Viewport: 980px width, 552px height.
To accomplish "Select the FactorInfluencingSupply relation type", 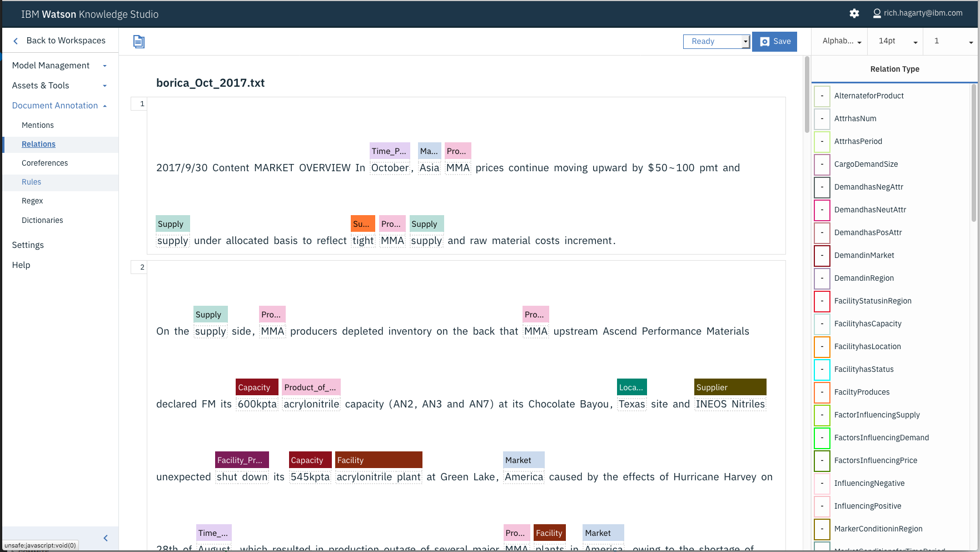I will [x=877, y=415].
